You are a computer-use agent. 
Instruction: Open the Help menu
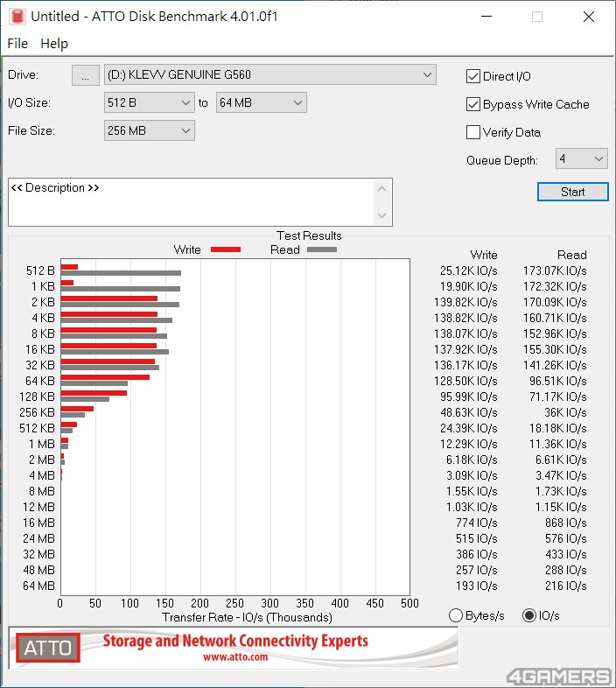click(x=54, y=44)
